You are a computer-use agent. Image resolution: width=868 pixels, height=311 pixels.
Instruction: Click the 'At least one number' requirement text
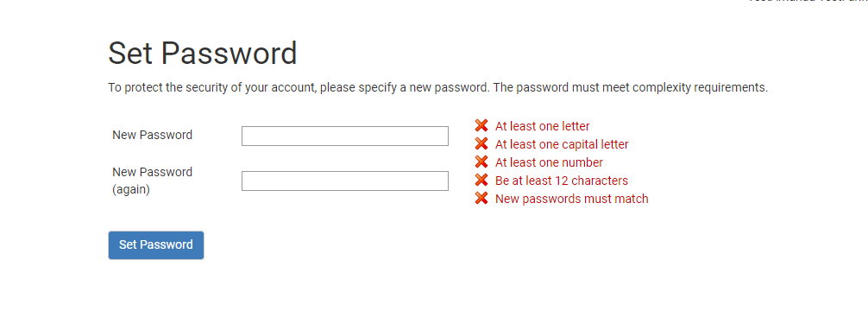pyautogui.click(x=549, y=162)
